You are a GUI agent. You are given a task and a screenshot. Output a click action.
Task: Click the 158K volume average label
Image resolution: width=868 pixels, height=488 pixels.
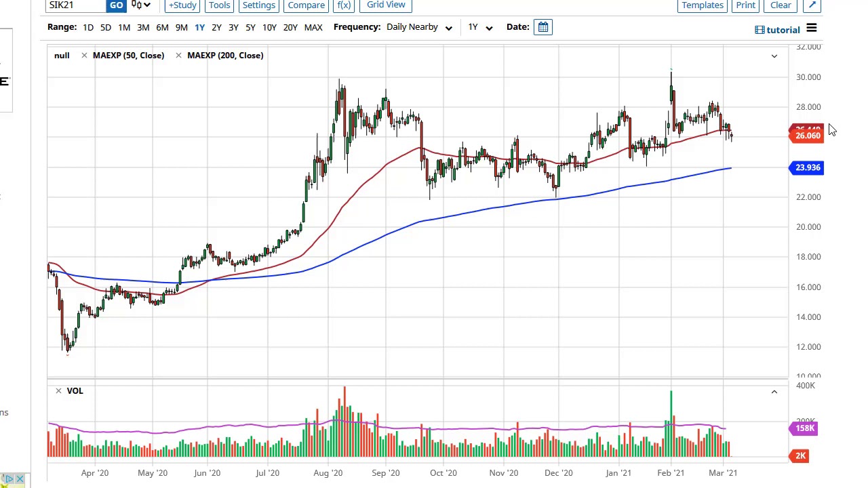804,428
